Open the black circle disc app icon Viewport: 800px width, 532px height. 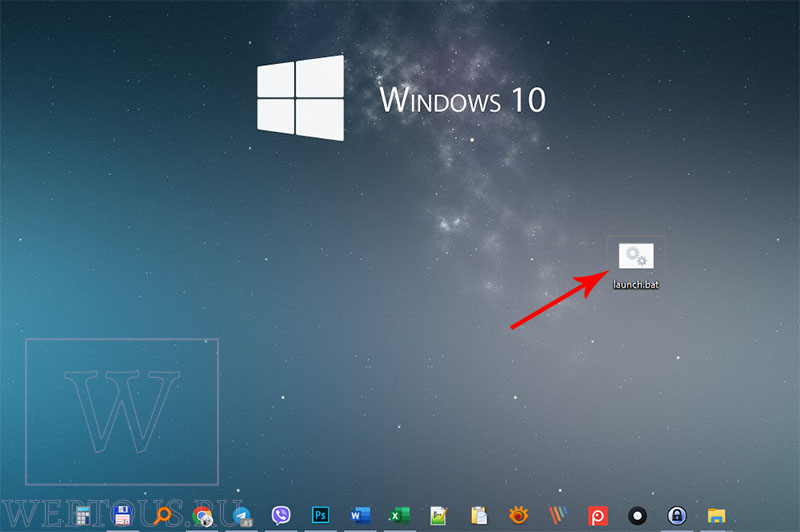coord(637,516)
